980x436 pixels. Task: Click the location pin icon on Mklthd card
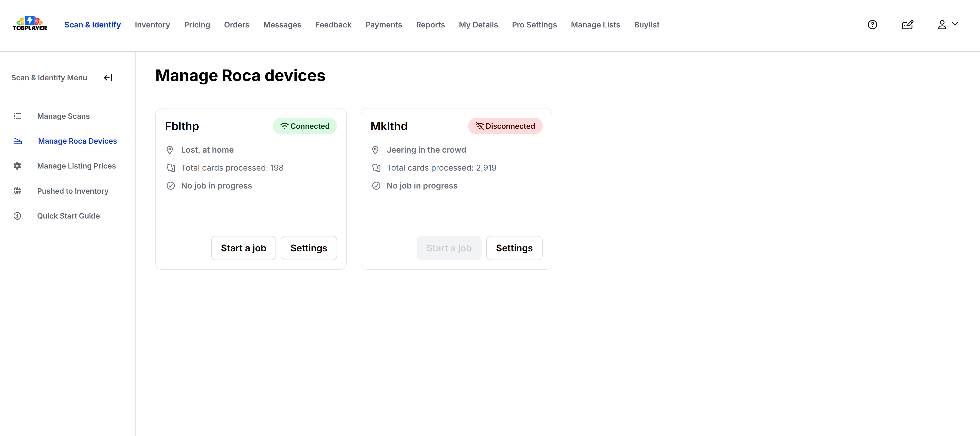coord(376,150)
